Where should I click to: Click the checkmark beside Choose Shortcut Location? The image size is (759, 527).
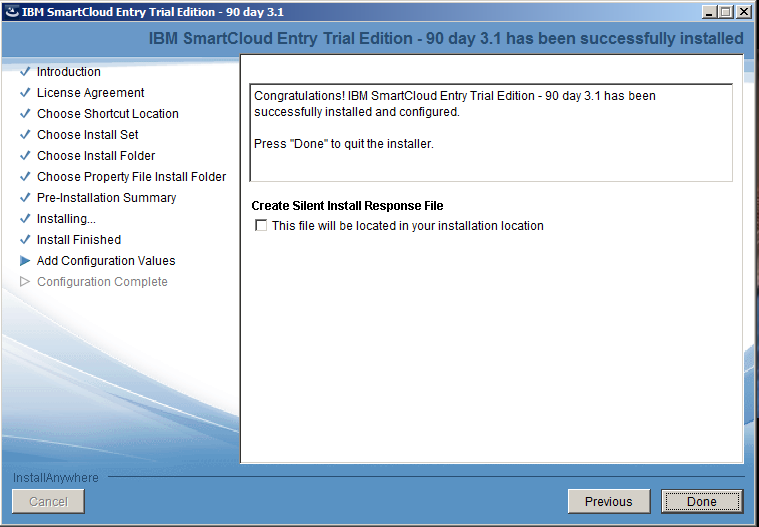[25, 114]
